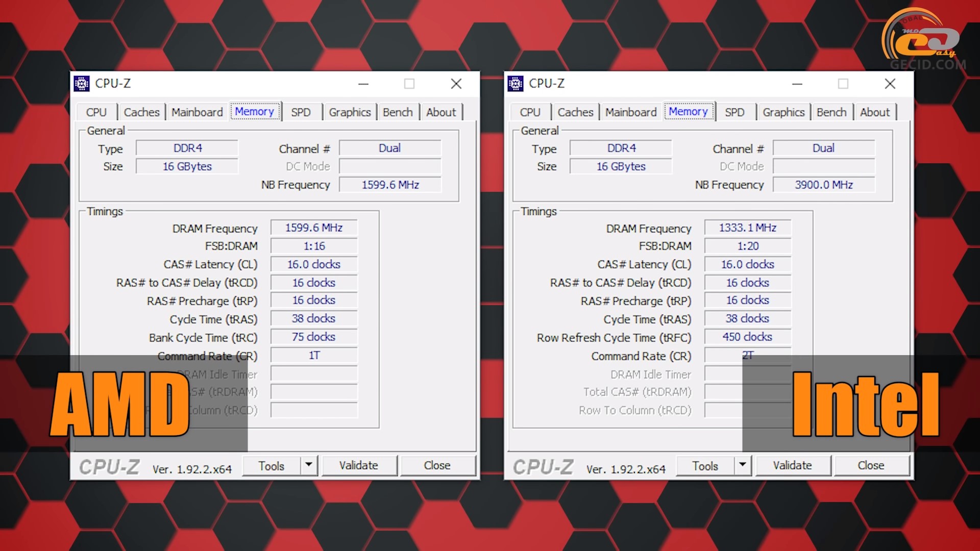Click DRAM Frequency 1333.1 MHz value
980x551 pixels.
coord(748,228)
